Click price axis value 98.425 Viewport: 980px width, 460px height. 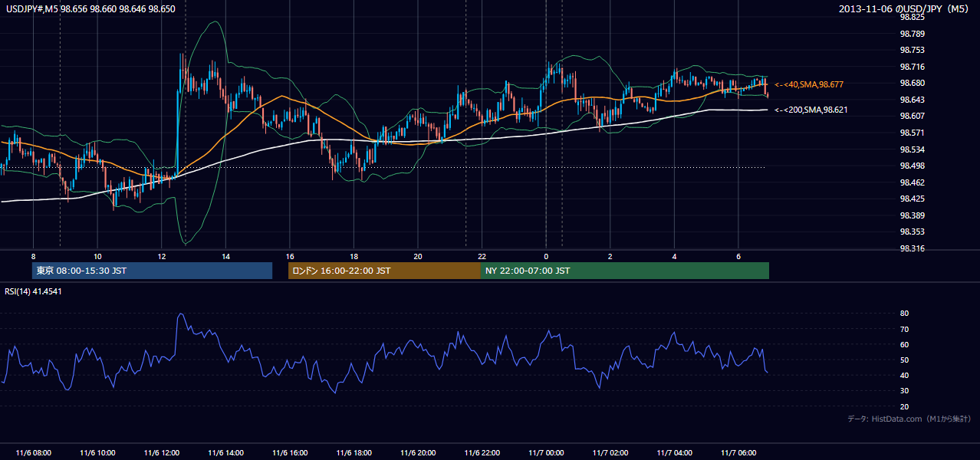(x=913, y=199)
